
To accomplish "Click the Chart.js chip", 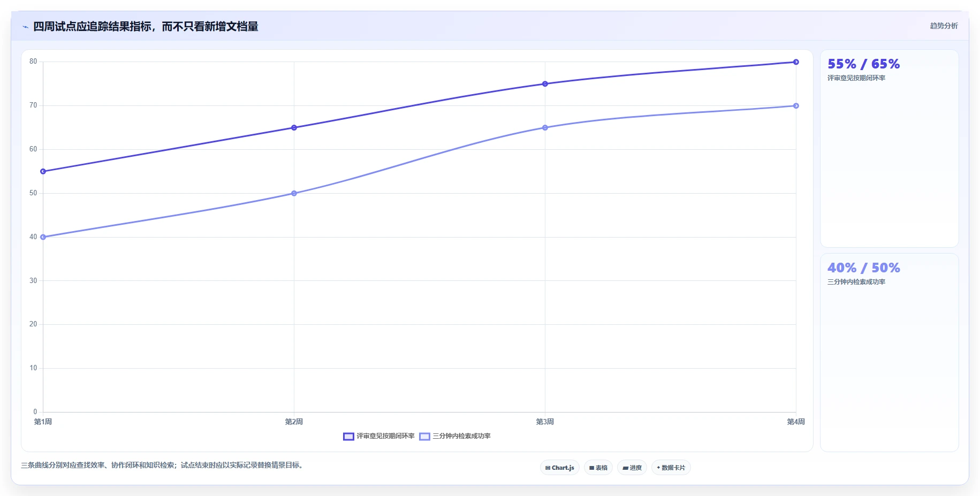I will (x=559, y=468).
